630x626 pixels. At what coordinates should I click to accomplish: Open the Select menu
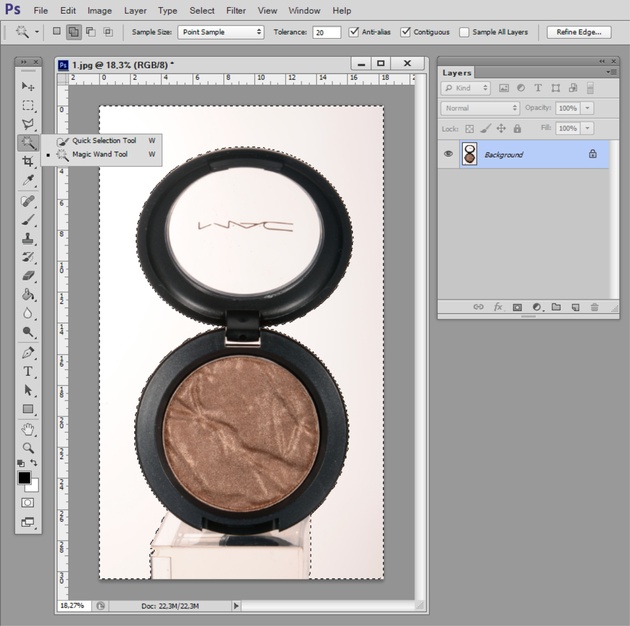202,10
